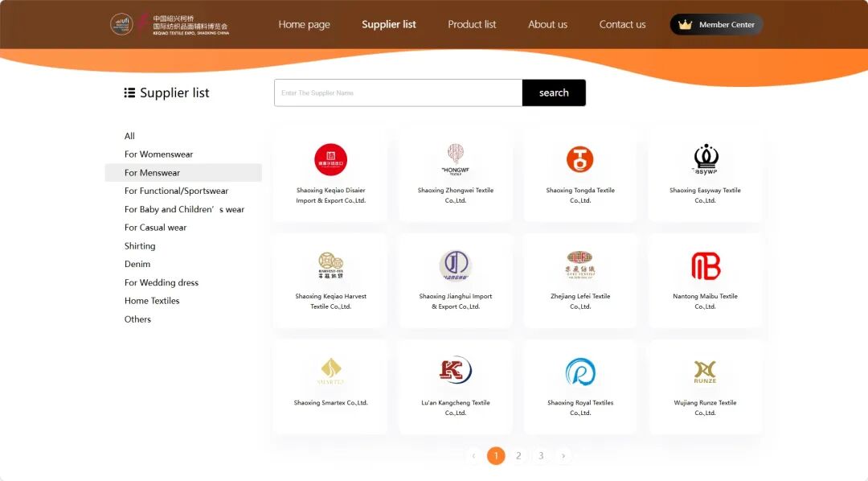Filter suppliers by For Menswear
This screenshot has width=868, height=481.
tap(182, 172)
